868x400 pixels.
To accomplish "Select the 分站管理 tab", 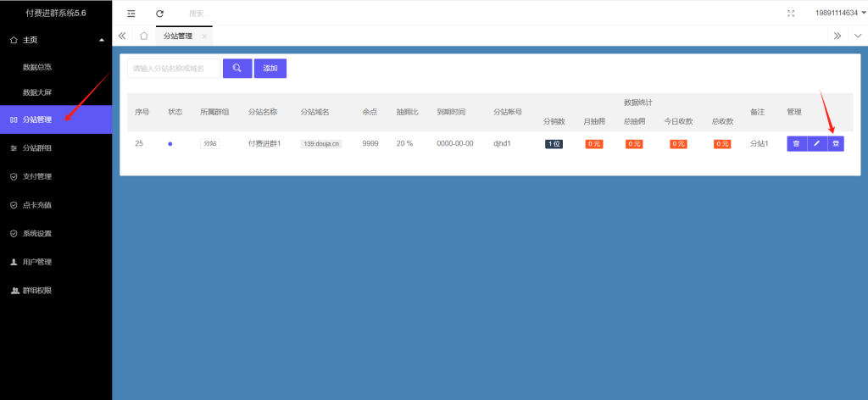I will coord(178,36).
